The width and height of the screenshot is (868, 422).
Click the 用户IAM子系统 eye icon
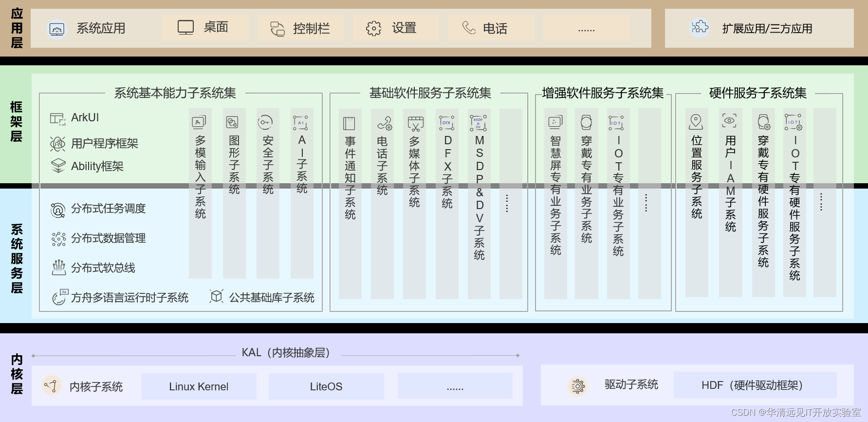coord(729,120)
